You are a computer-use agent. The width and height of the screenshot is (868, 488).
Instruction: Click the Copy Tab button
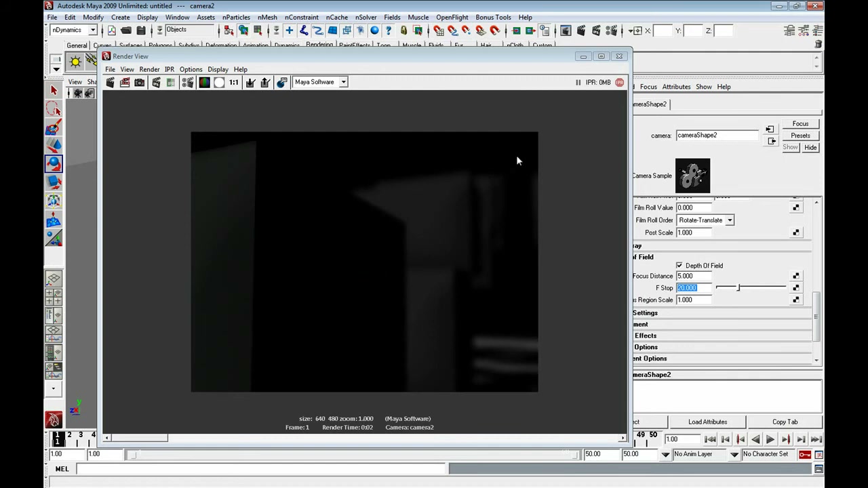(x=785, y=422)
